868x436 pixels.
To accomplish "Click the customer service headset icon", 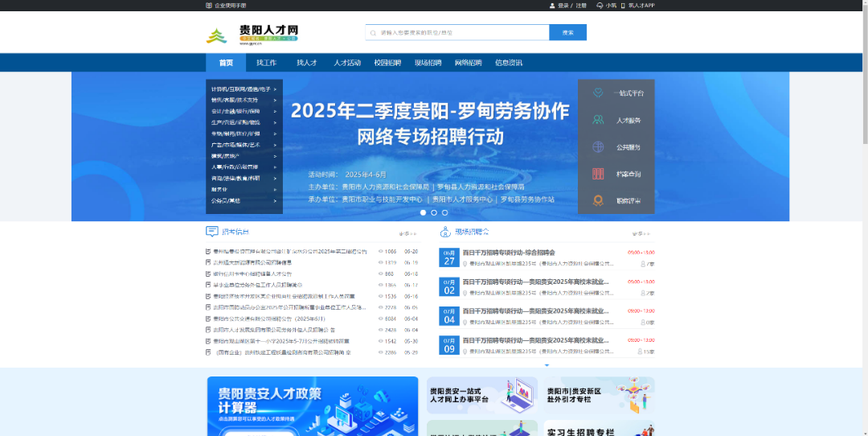I will (x=600, y=6).
